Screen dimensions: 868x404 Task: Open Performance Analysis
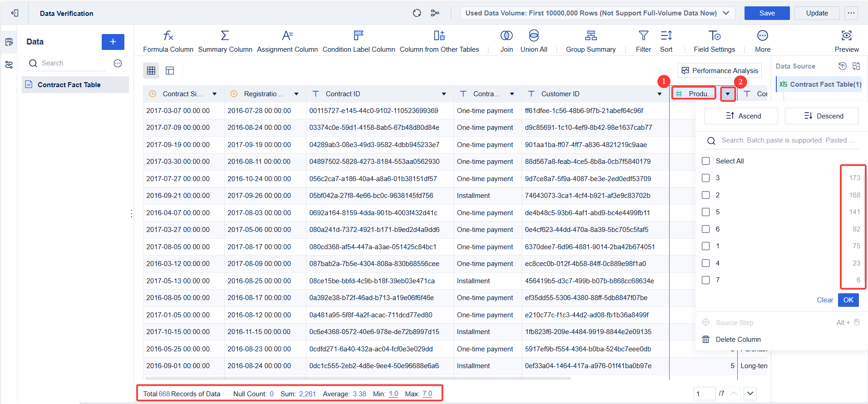point(720,71)
